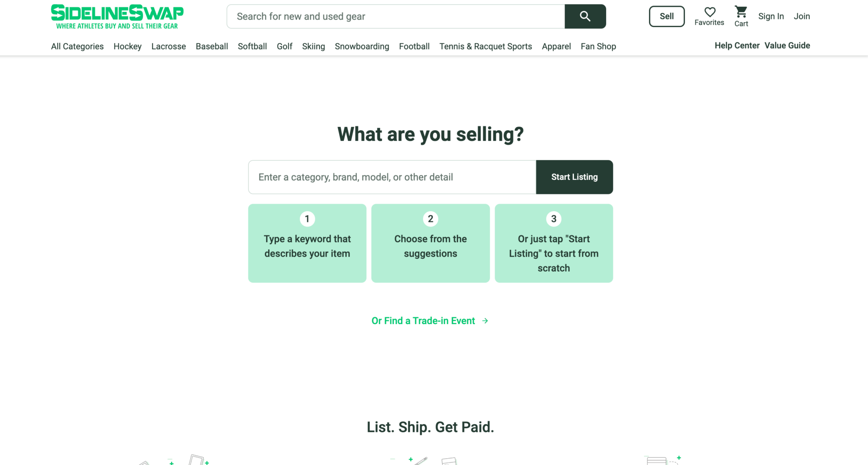Open the All Categories menu
The width and height of the screenshot is (868, 465).
pyautogui.click(x=77, y=46)
